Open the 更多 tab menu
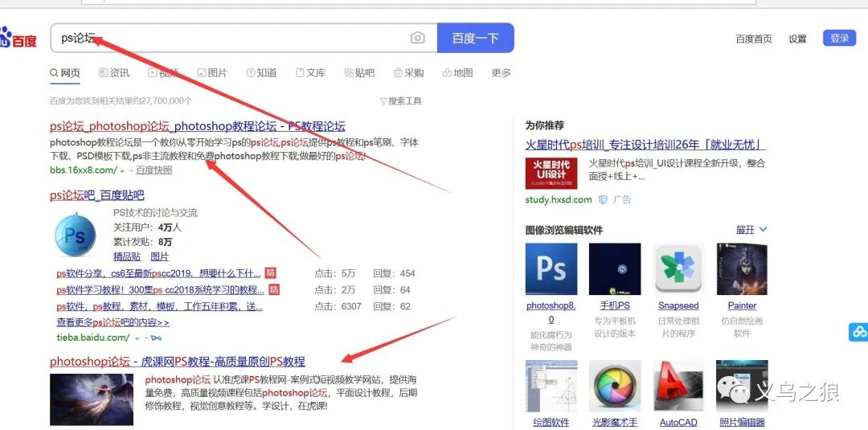Image resolution: width=868 pixels, height=430 pixels. [501, 73]
